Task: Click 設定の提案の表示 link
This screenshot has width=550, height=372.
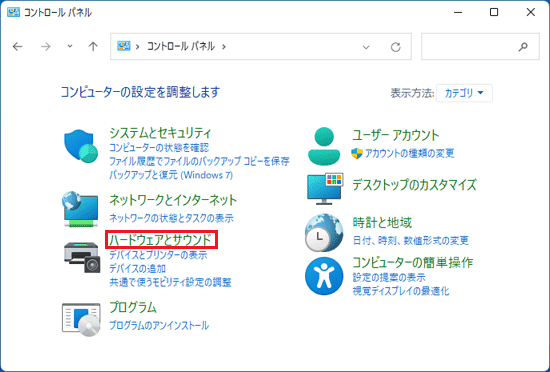Action: [389, 277]
